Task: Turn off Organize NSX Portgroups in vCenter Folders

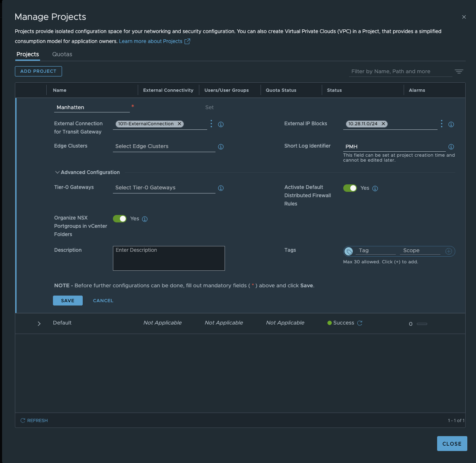Action: coord(120,218)
